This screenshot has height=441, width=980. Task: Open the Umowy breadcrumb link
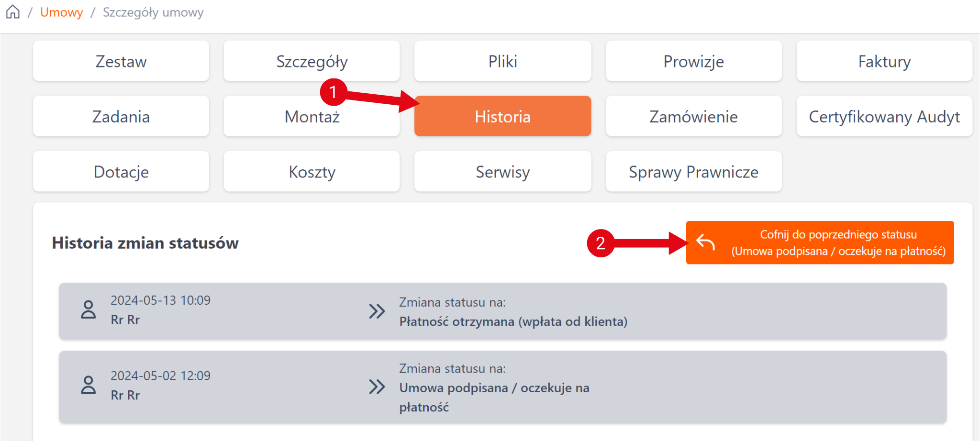pyautogui.click(x=61, y=12)
